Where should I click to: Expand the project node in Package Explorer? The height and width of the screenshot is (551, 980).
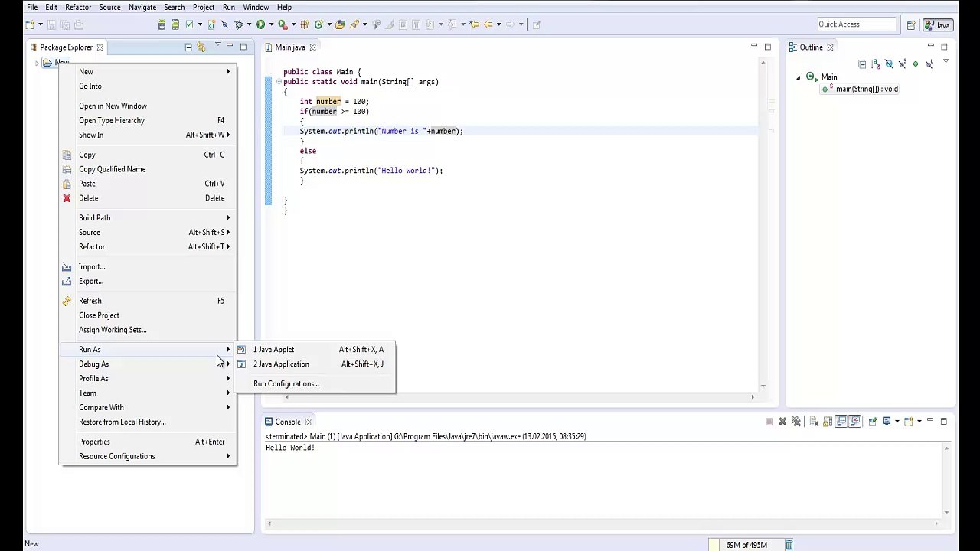pos(37,63)
